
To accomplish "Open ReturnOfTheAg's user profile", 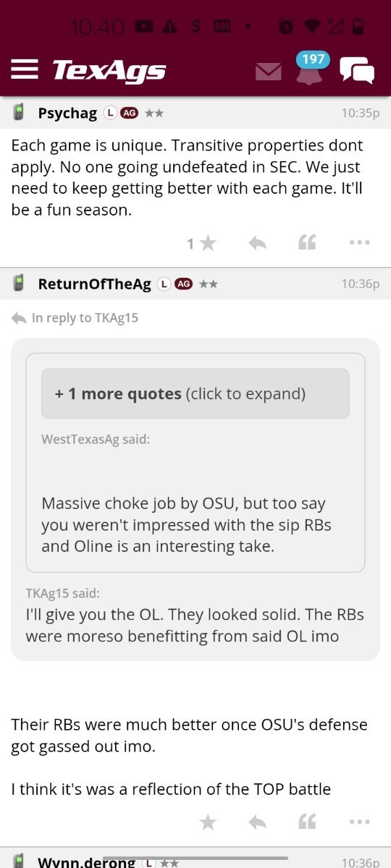I will pyautogui.click(x=95, y=284).
